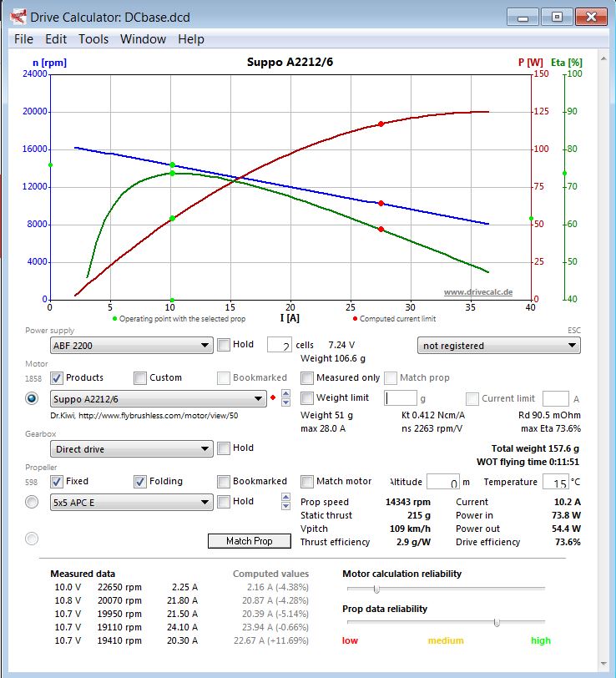Expand the ESC 'not registered' dropdown
Image resolution: width=616 pixels, height=678 pixels.
[x=498, y=346]
